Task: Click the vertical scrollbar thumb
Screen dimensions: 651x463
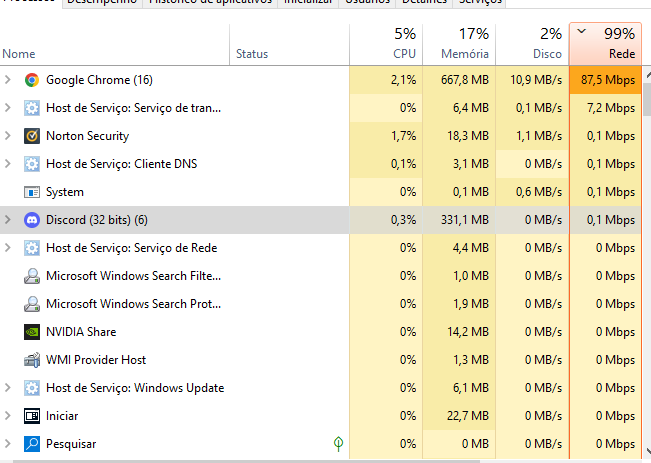Action: coord(647,99)
